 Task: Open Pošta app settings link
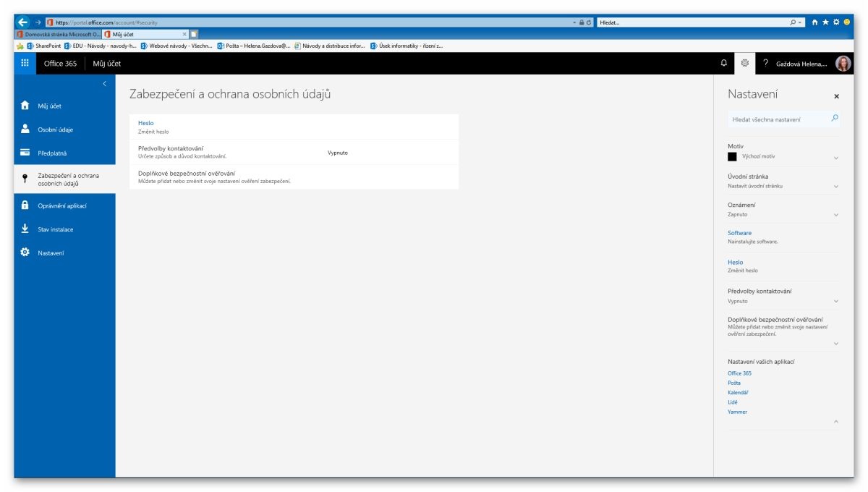(734, 383)
